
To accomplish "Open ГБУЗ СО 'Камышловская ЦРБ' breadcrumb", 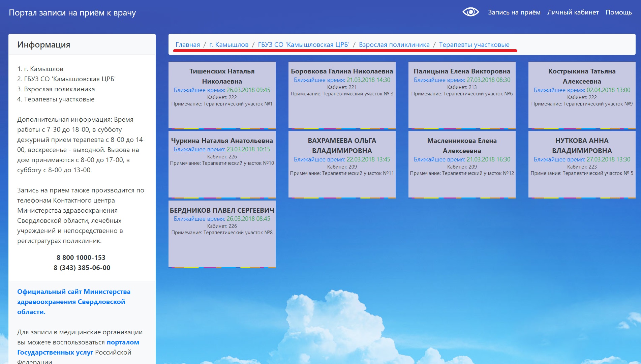I will point(303,44).
